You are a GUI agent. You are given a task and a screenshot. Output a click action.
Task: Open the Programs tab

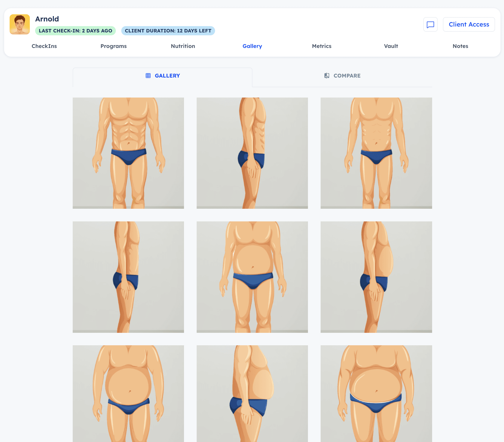coord(113,46)
